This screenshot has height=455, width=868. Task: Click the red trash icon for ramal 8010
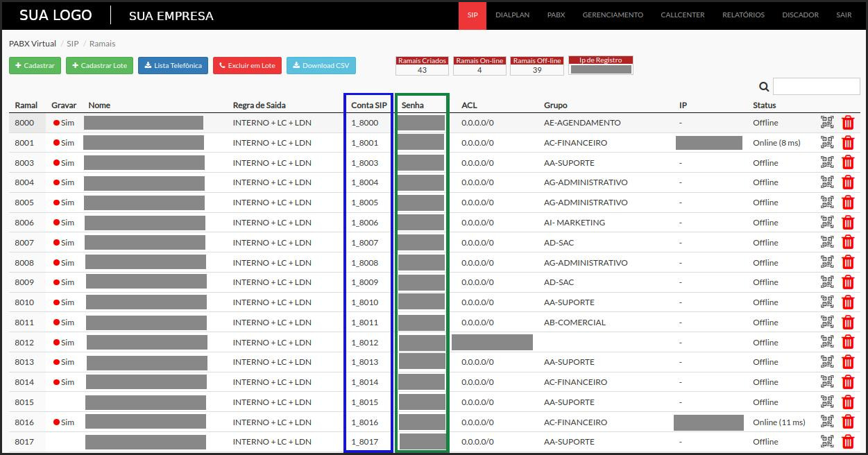(x=847, y=302)
